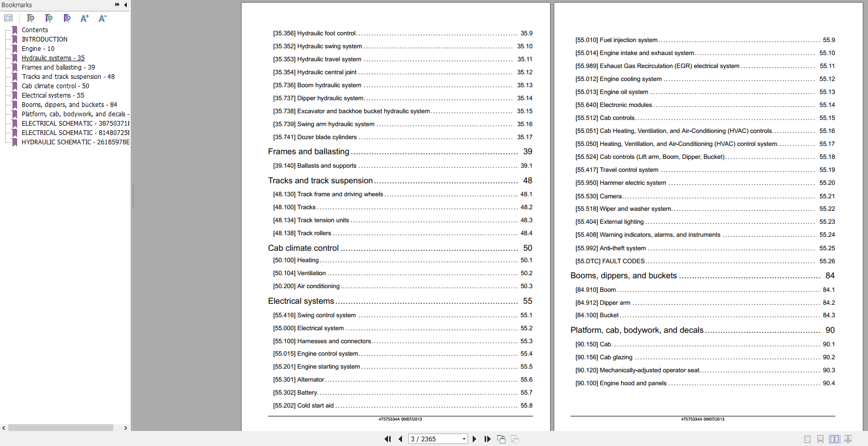Click the add new bookmark icon
The width and height of the screenshot is (868, 446).
[49, 18]
